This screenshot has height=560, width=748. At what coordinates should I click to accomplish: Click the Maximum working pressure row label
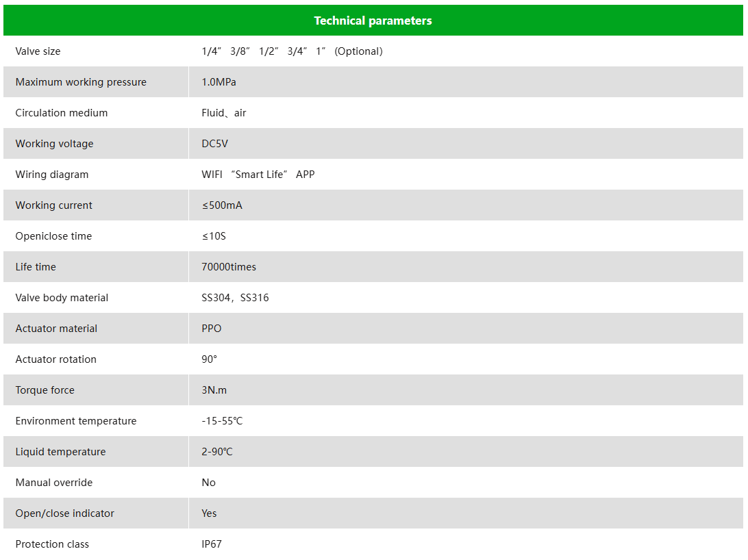click(81, 82)
